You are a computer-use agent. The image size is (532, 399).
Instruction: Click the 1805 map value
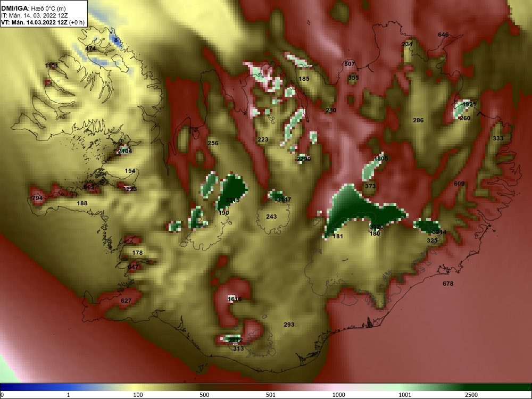point(381,159)
